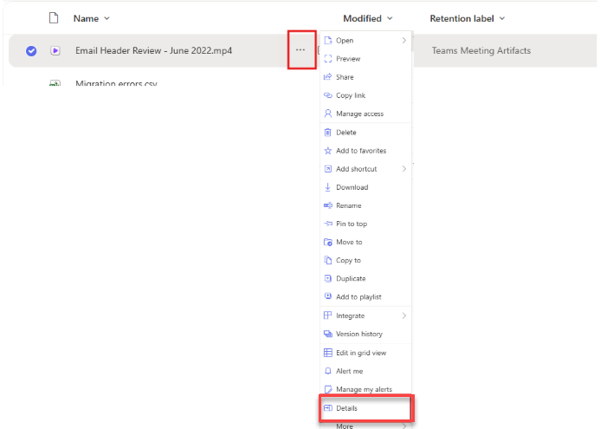Choose Details at the menu bottom
Screen dimensions: 600x429
[x=365, y=408]
